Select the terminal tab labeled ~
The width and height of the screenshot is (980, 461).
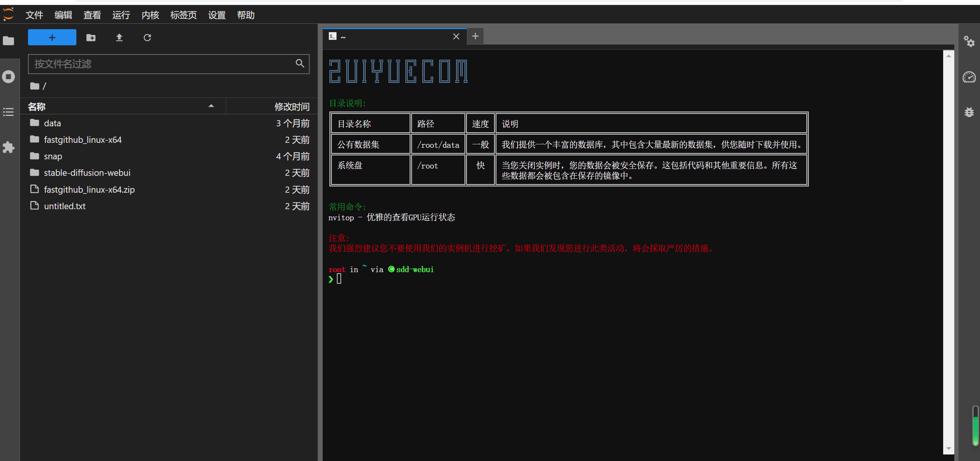395,36
